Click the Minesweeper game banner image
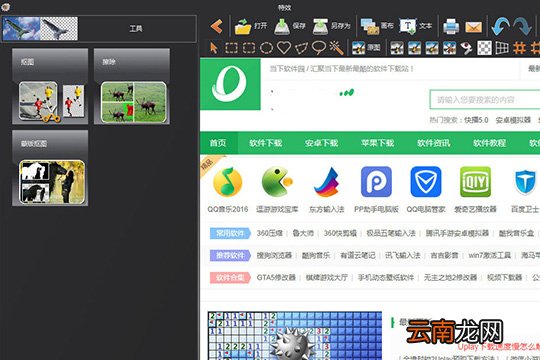Image resolution: width=540 pixels, height=360 pixels. click(295, 336)
